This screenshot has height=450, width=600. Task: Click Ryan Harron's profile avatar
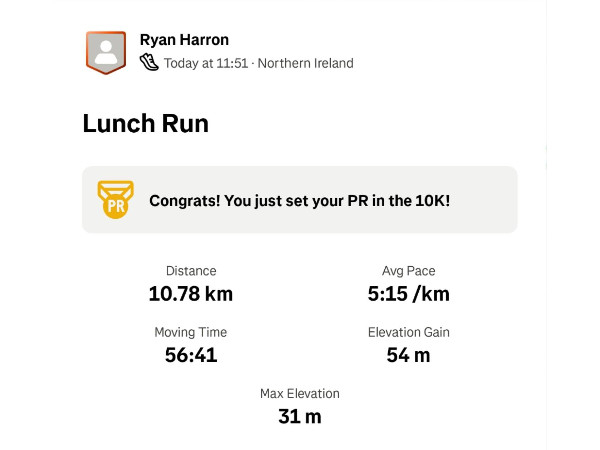point(106,52)
